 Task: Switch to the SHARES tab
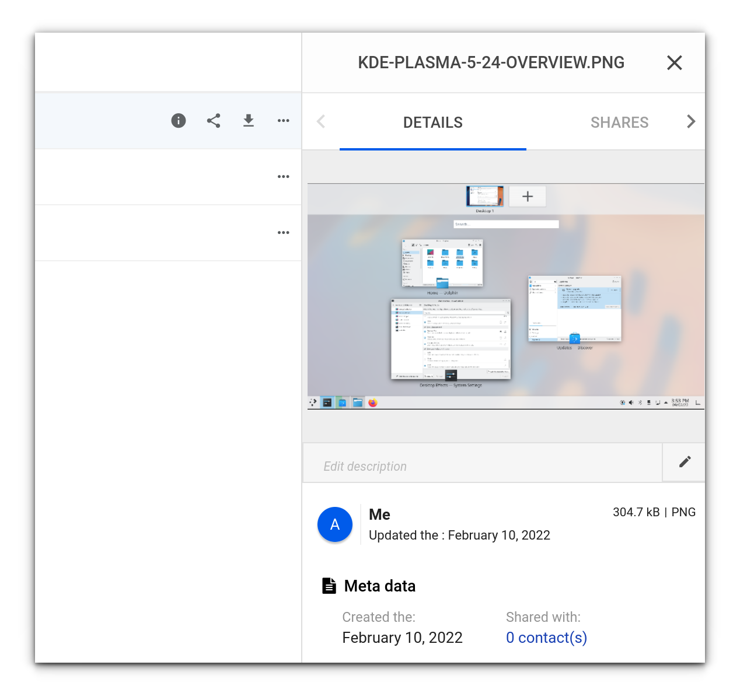619,123
